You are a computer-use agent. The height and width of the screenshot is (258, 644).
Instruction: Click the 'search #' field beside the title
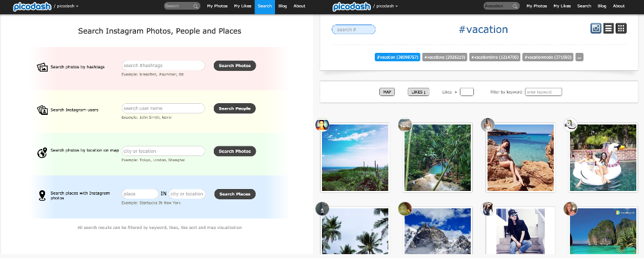point(354,30)
